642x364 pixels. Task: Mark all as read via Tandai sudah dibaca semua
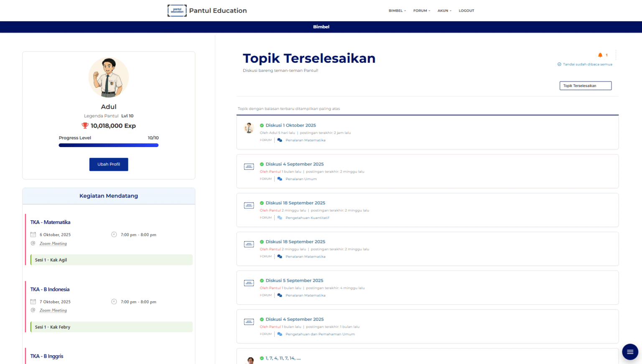[x=585, y=64]
